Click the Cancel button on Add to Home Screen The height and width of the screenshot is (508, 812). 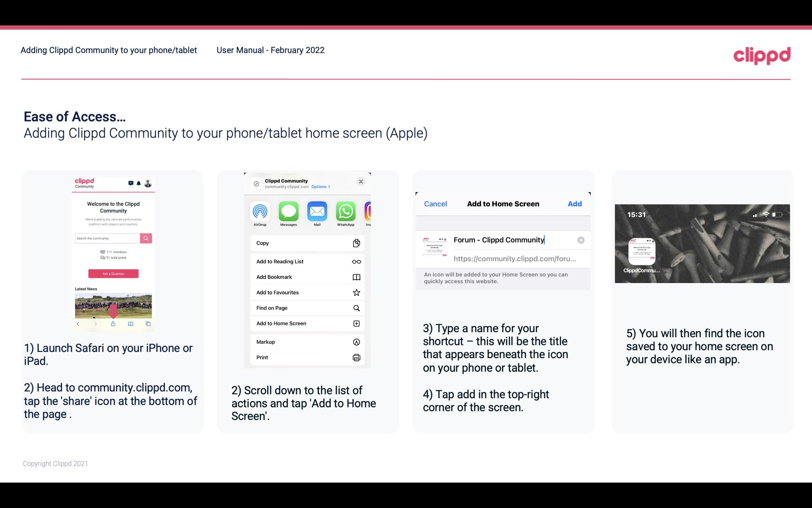pos(435,203)
